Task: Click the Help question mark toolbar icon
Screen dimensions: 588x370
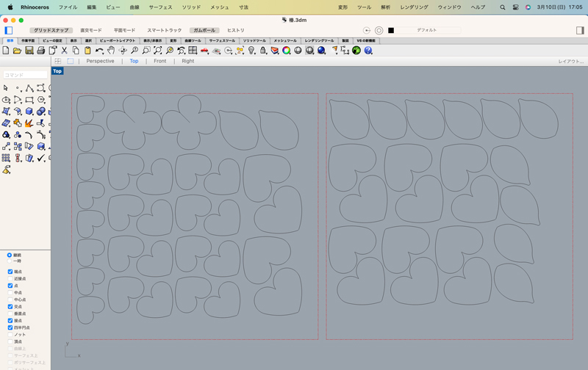Action: (368, 51)
